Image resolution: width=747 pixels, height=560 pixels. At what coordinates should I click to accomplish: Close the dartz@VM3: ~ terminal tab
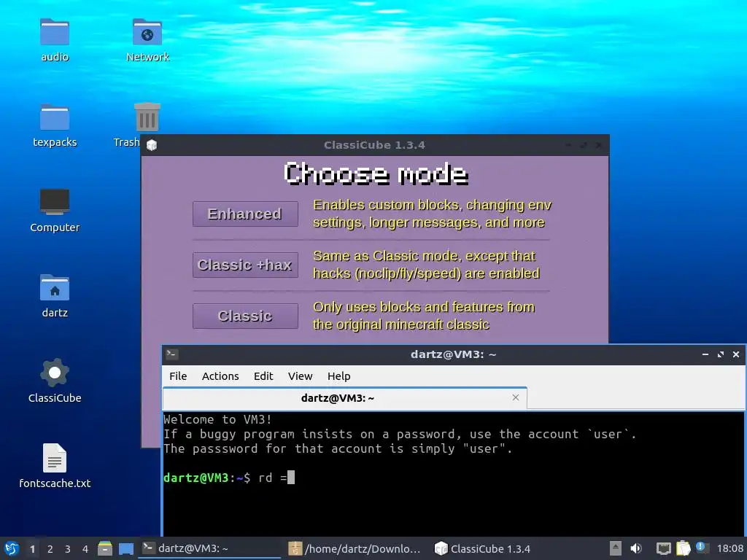[516, 397]
